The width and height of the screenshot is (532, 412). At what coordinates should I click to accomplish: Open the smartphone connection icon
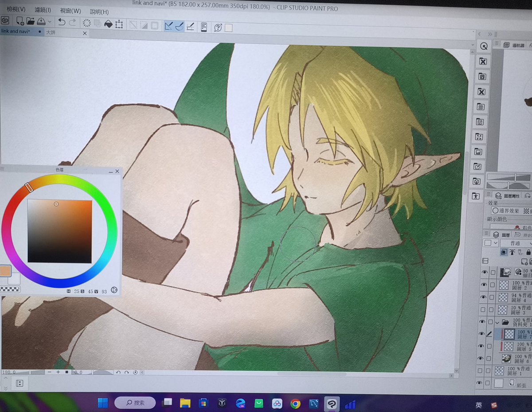(204, 27)
